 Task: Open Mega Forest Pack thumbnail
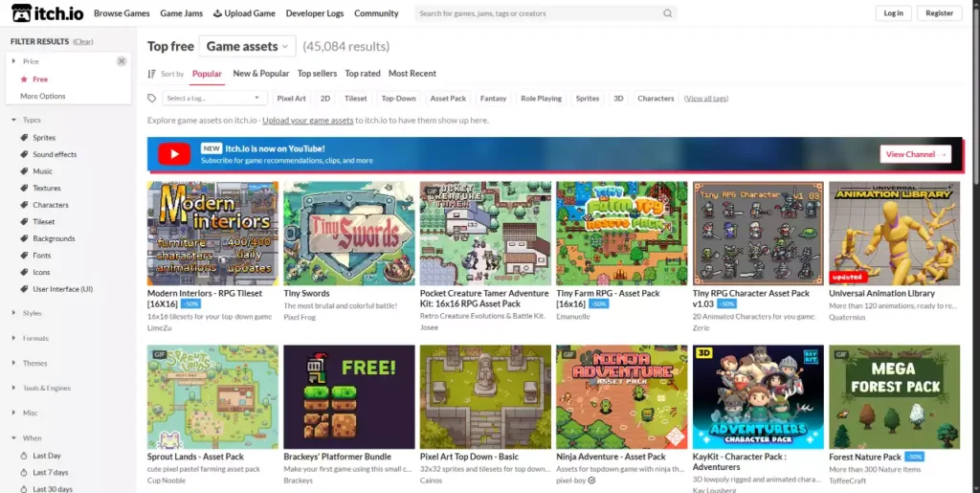[x=895, y=396]
